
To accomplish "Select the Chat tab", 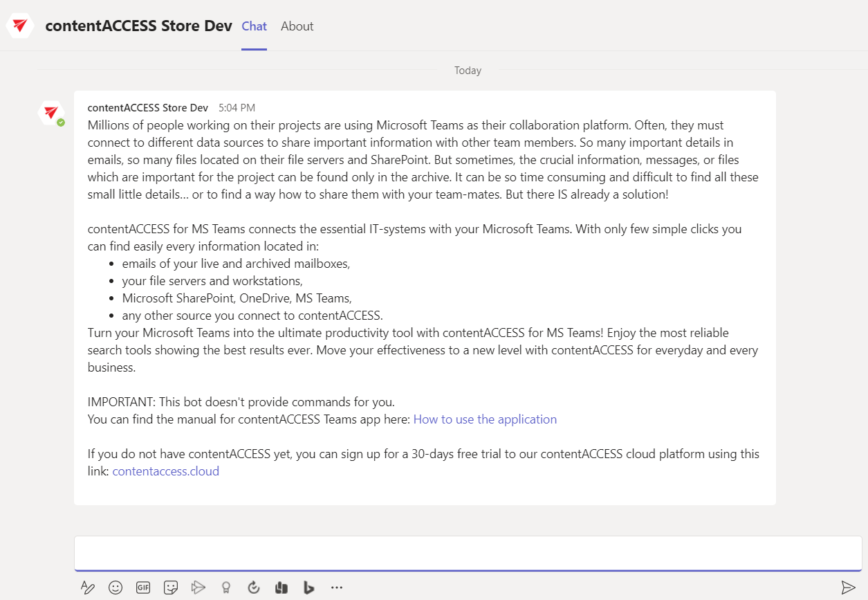I will 254,26.
